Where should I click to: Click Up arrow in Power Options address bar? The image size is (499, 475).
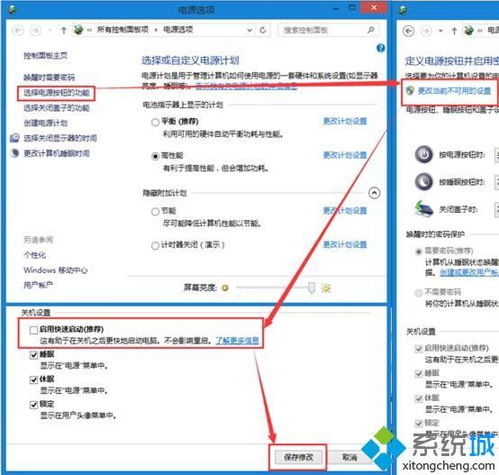(63, 30)
